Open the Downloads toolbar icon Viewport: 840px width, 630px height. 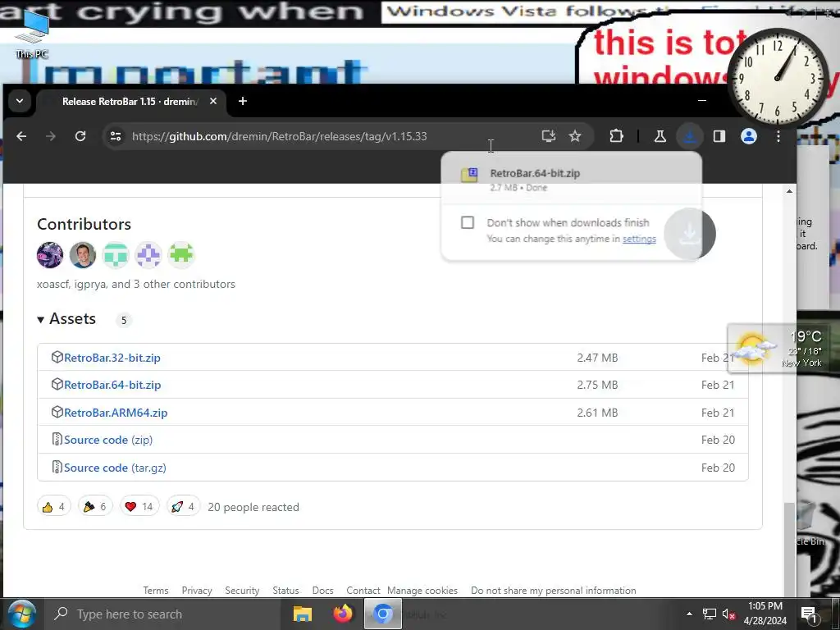tap(689, 136)
